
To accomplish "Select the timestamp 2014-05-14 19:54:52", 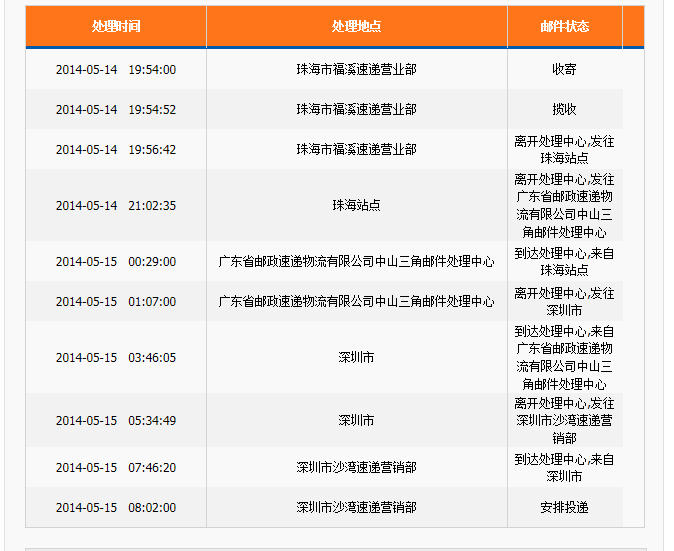I will (x=116, y=110).
